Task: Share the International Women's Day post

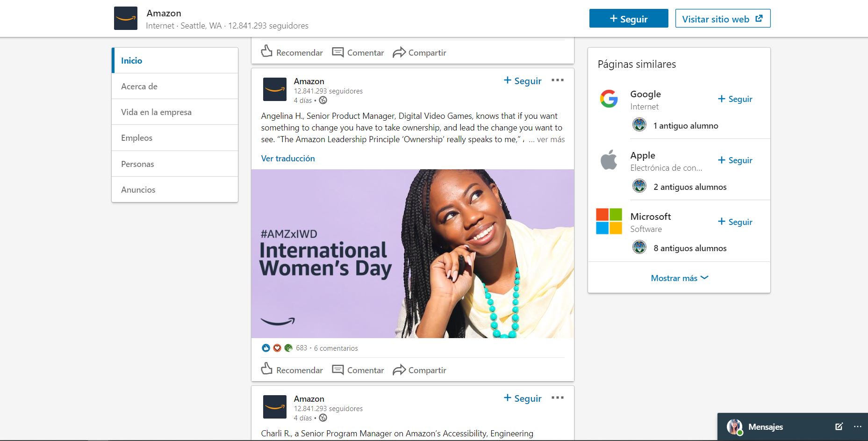Action: tap(419, 370)
